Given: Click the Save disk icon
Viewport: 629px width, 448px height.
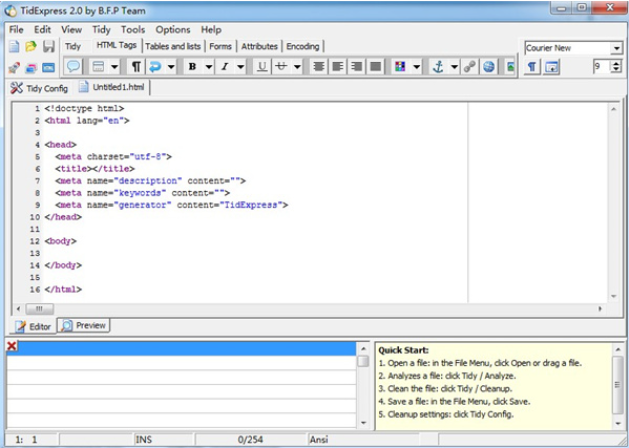Looking at the screenshot, I should 48,46.
